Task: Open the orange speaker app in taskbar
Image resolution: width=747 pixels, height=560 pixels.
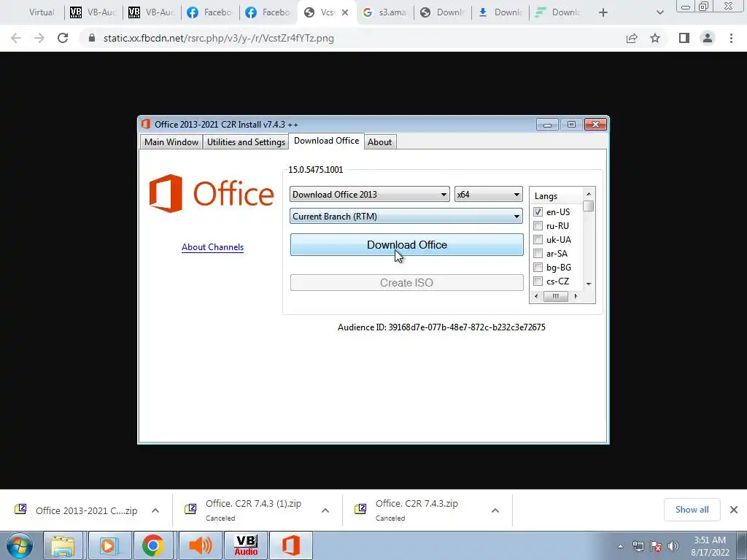Action: [x=200, y=545]
